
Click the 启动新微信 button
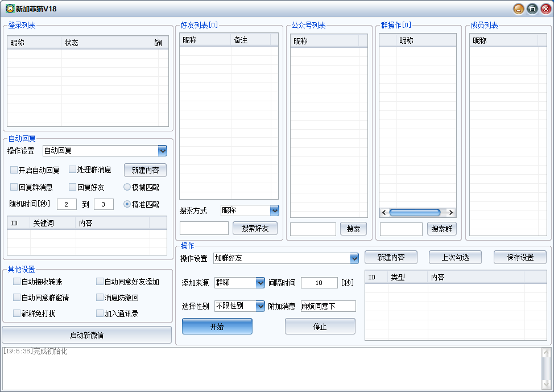tap(87, 335)
